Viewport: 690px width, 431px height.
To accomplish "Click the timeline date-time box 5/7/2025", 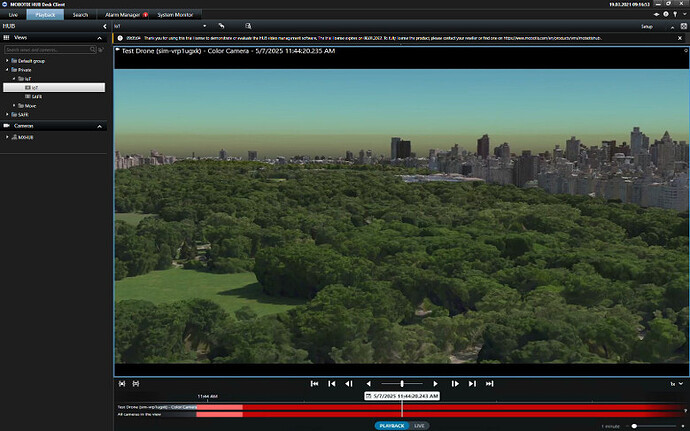I will (x=402, y=396).
